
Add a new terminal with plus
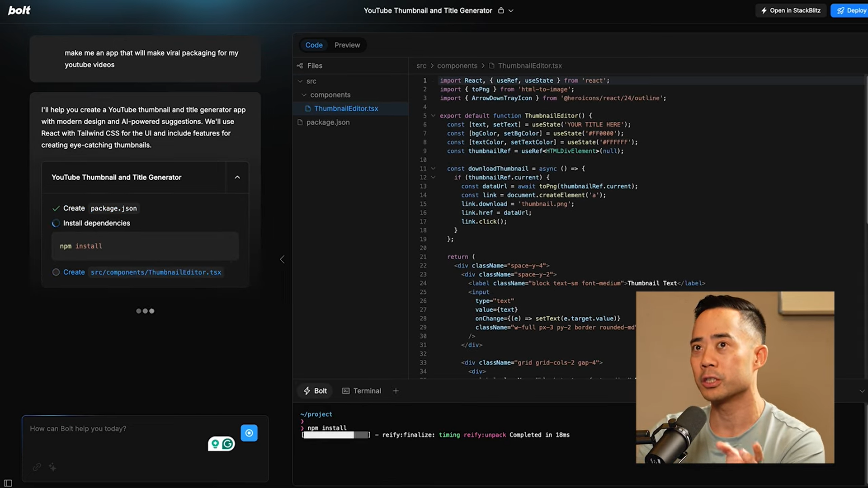tap(396, 391)
